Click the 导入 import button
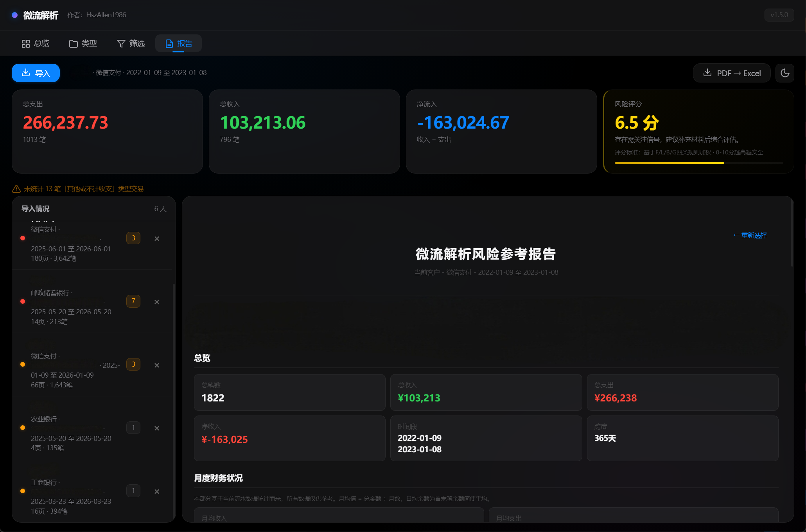This screenshot has width=806, height=532. pos(36,73)
